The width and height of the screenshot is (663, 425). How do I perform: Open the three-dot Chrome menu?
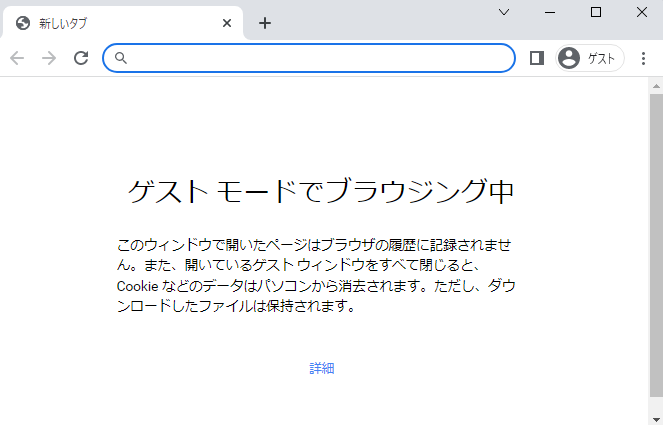point(643,58)
